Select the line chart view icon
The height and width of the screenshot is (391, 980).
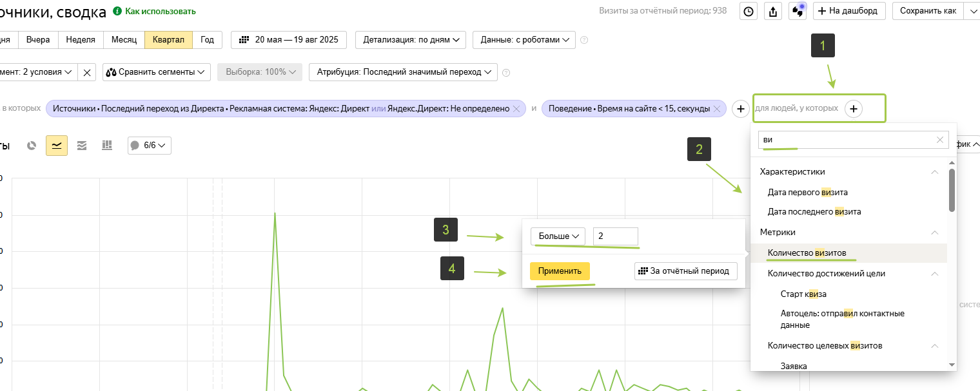tap(57, 146)
